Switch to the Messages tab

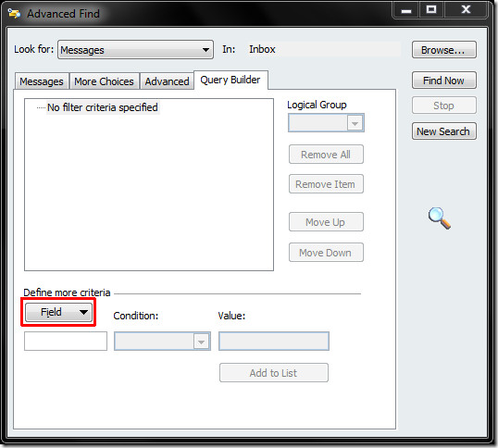coord(42,81)
